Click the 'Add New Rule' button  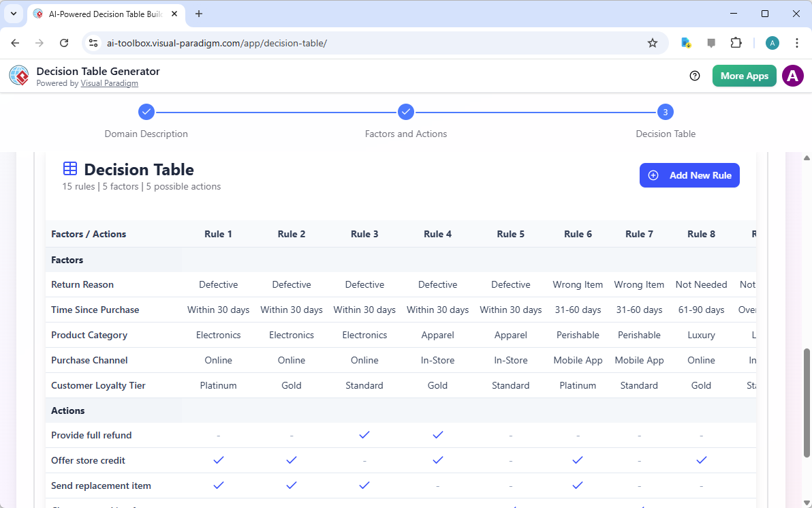point(689,175)
